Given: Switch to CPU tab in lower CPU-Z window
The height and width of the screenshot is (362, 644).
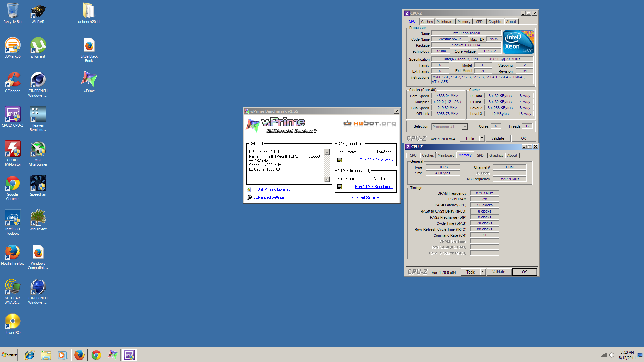Looking at the screenshot, I should point(413,155).
